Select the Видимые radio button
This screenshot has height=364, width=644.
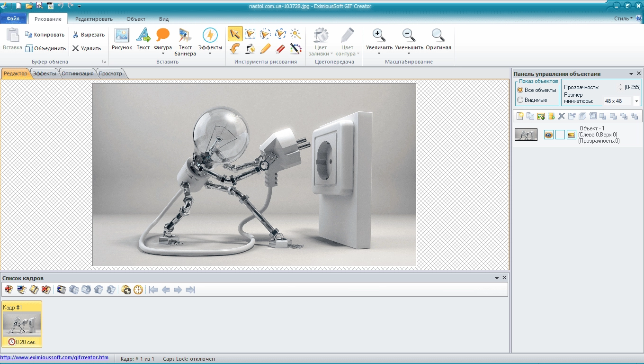pyautogui.click(x=520, y=100)
